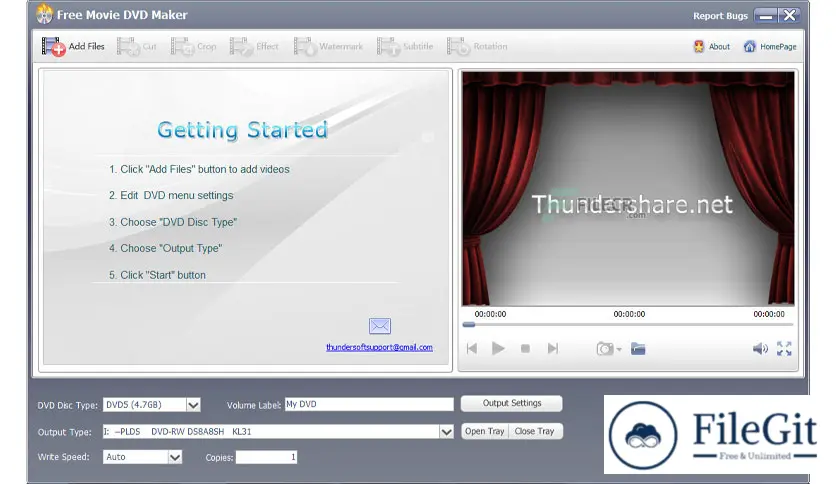Skip to previous track in player

click(472, 349)
